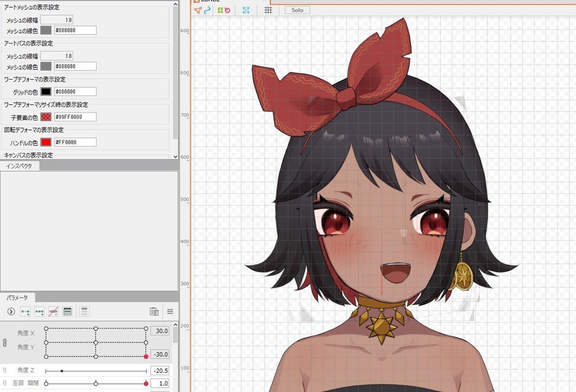The height and width of the screenshot is (392, 576).
Task: Click the #FF0000 handle color field
Action: 75,143
